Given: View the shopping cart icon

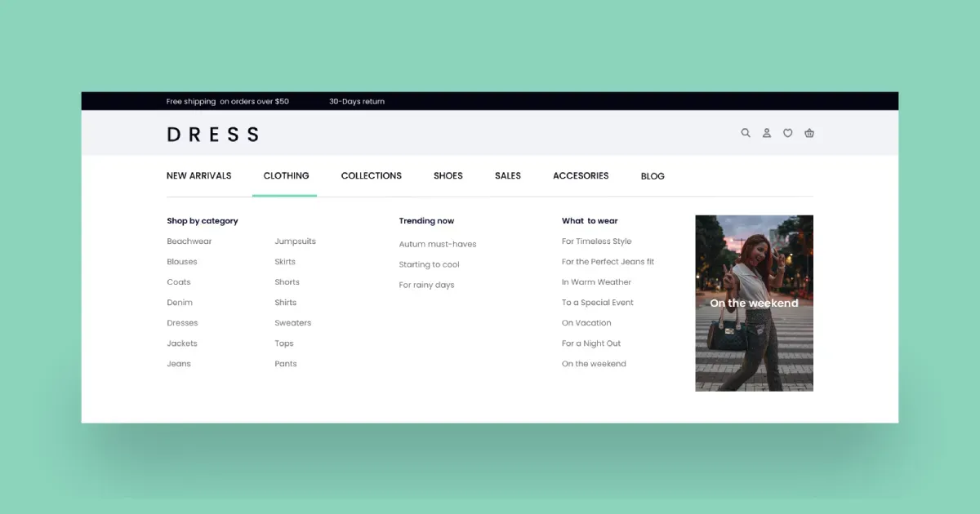Looking at the screenshot, I should pyautogui.click(x=809, y=133).
